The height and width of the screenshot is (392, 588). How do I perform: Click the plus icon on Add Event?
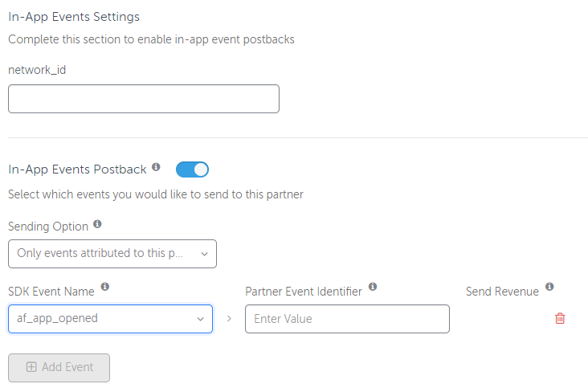pos(31,367)
